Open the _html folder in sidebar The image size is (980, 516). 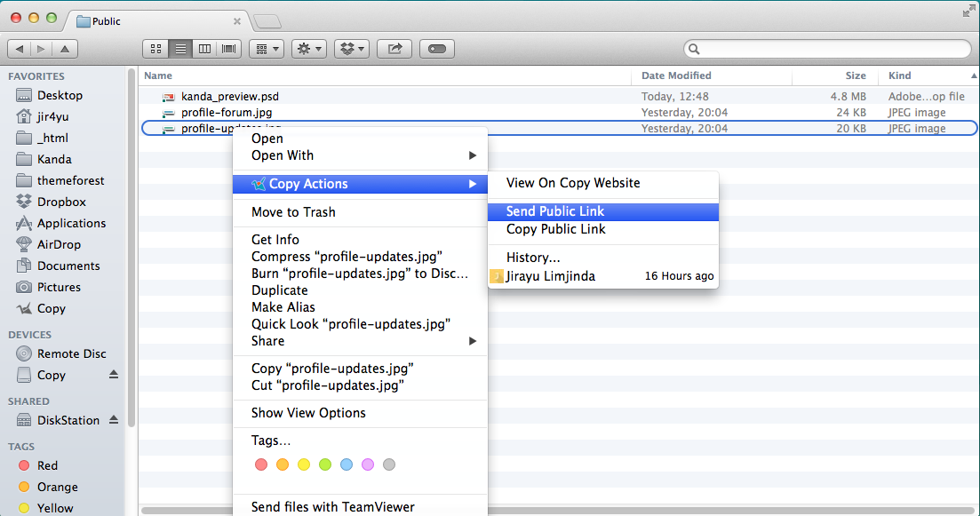[52, 138]
